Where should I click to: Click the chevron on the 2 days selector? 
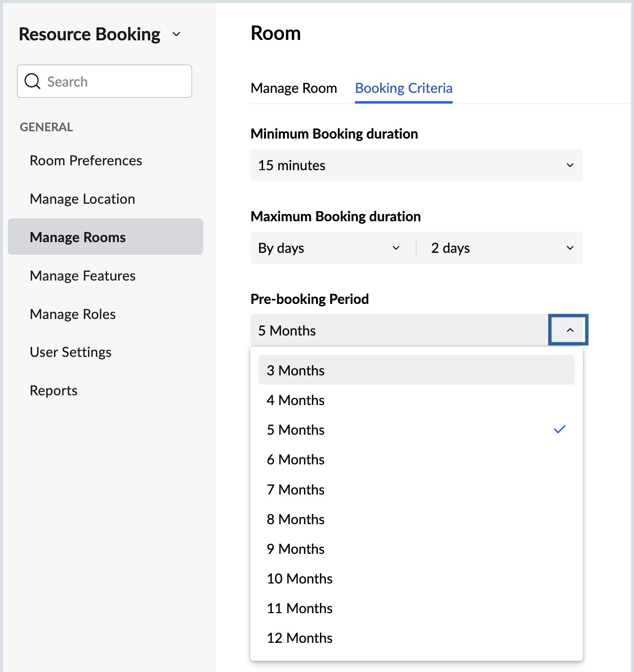(x=570, y=248)
